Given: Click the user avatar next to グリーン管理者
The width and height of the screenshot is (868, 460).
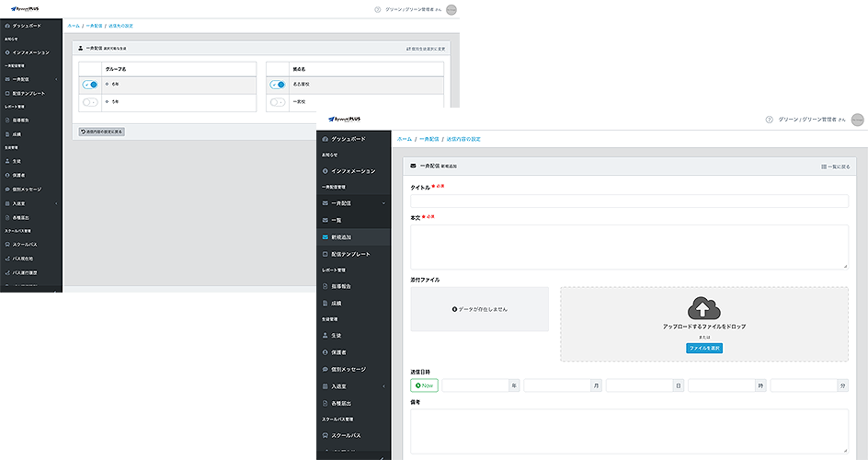Looking at the screenshot, I should pyautogui.click(x=857, y=120).
